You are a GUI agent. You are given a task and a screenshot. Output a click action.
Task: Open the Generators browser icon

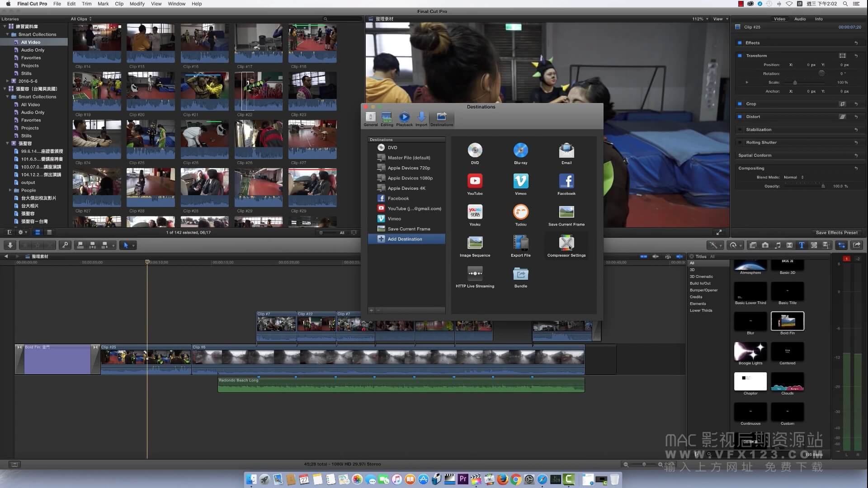click(x=814, y=245)
